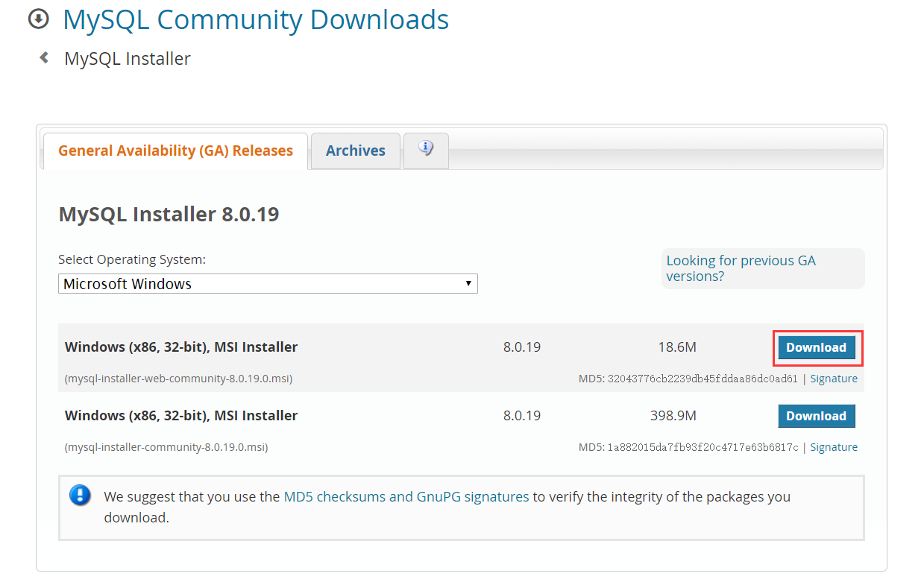The width and height of the screenshot is (924, 585).
Task: Click filename mysql-installer-community-8.0.19.0.msi
Action: [166, 447]
